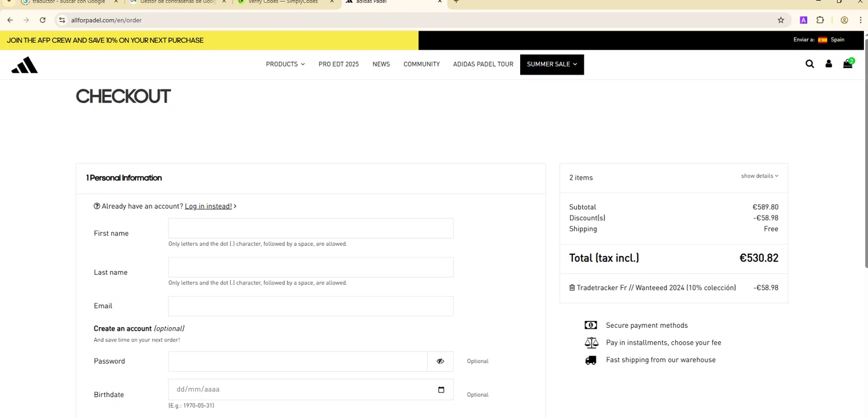Focus the Last name input field

tap(311, 267)
